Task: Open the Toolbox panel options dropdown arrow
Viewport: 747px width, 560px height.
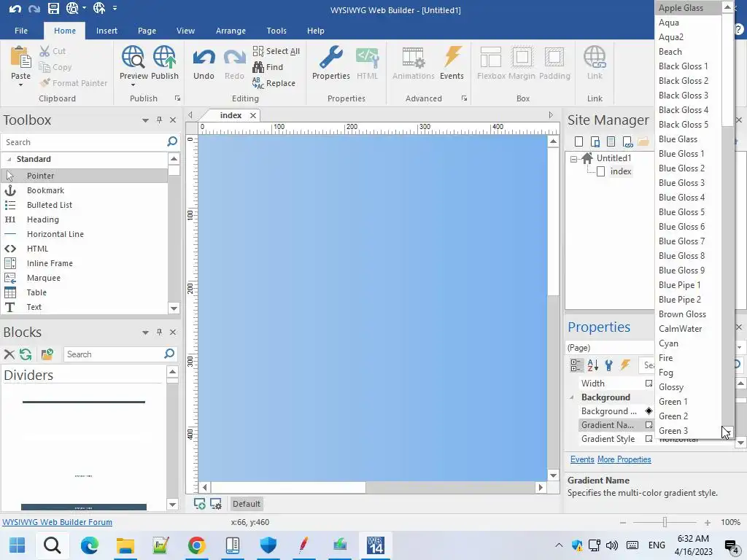Action: click(x=145, y=120)
